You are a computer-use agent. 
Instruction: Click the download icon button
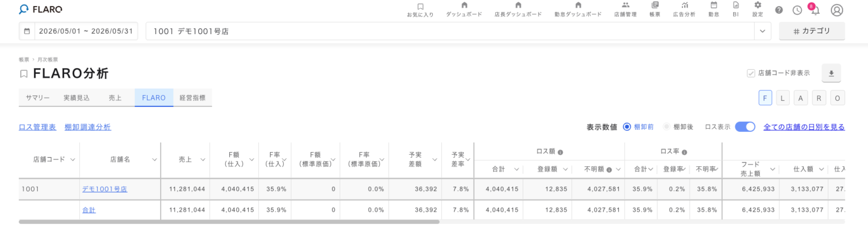tap(831, 73)
